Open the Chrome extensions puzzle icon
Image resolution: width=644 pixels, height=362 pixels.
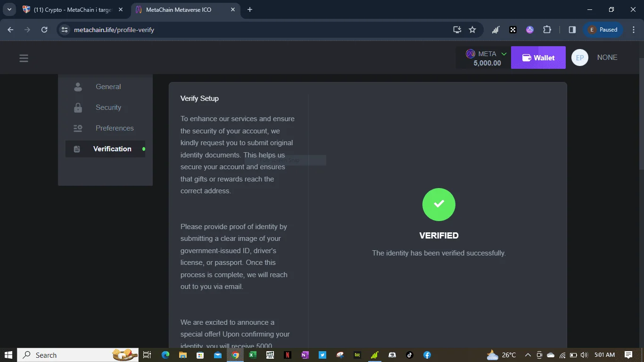point(547,30)
